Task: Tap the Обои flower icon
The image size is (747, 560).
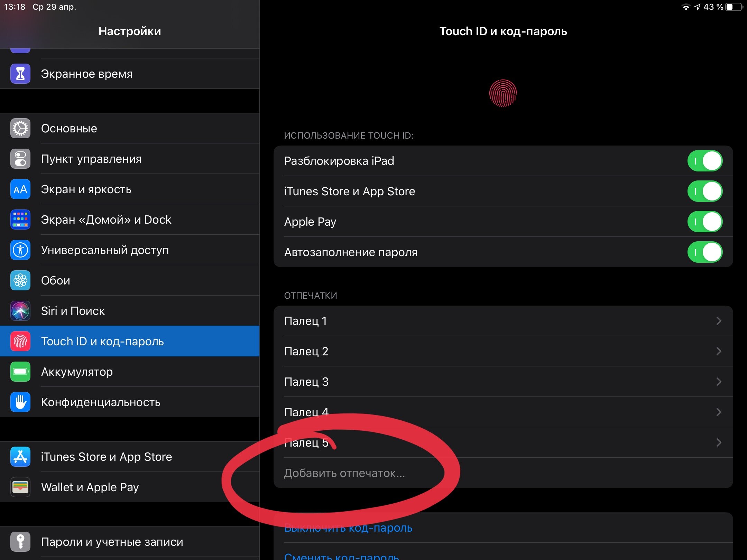Action: (20, 281)
